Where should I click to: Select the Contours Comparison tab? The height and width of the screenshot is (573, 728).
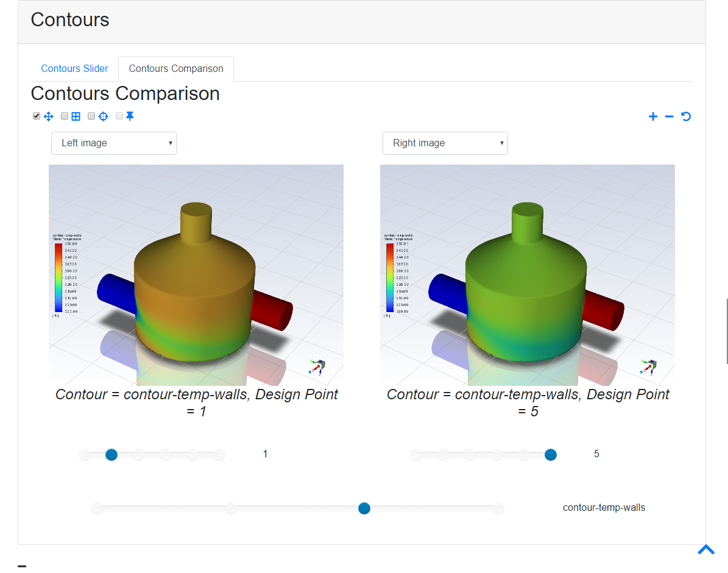[x=176, y=68]
